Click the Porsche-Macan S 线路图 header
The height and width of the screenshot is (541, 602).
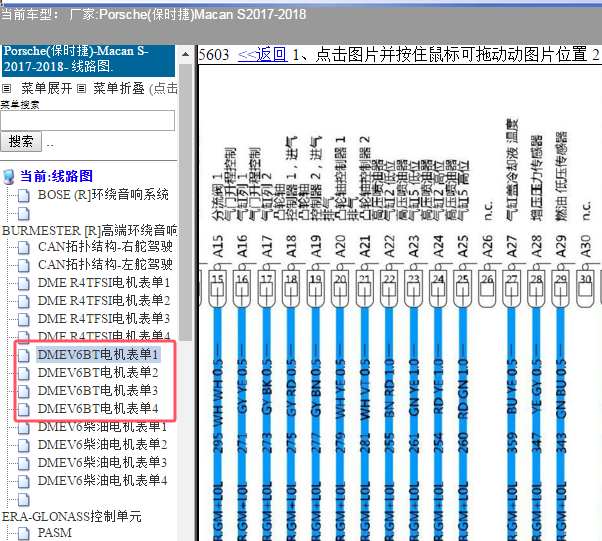(x=88, y=60)
